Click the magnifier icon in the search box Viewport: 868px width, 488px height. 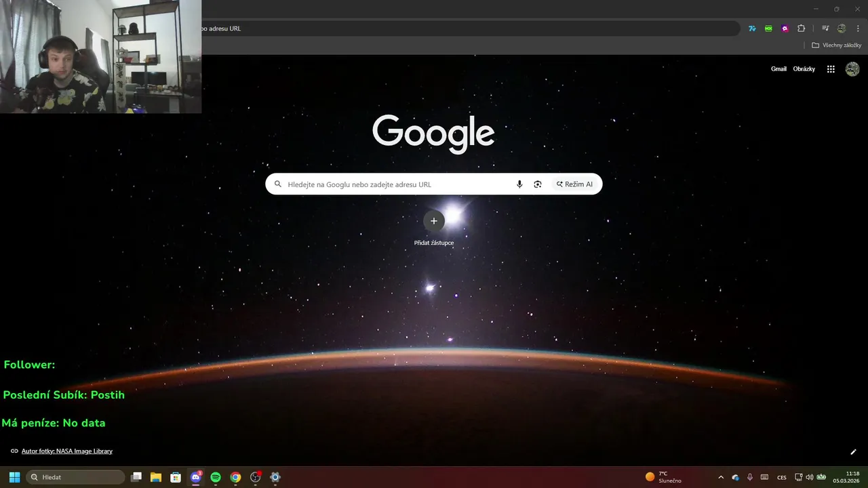(x=278, y=184)
